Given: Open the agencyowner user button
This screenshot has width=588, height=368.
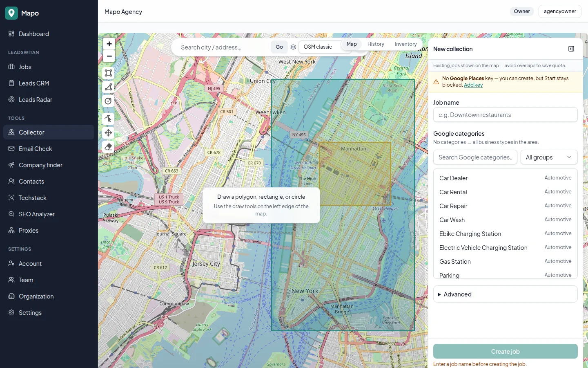Looking at the screenshot, I should pos(560,11).
